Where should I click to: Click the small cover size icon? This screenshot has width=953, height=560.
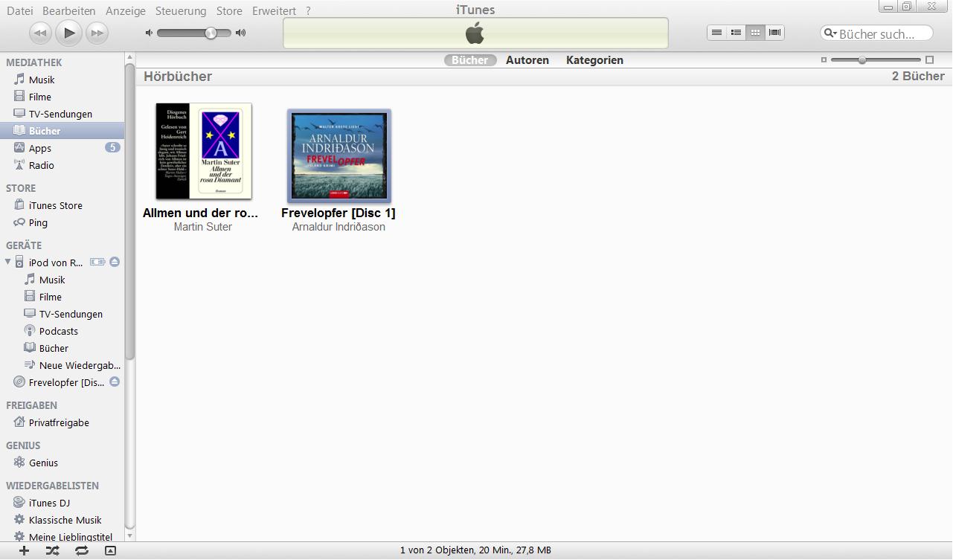pyautogui.click(x=824, y=59)
